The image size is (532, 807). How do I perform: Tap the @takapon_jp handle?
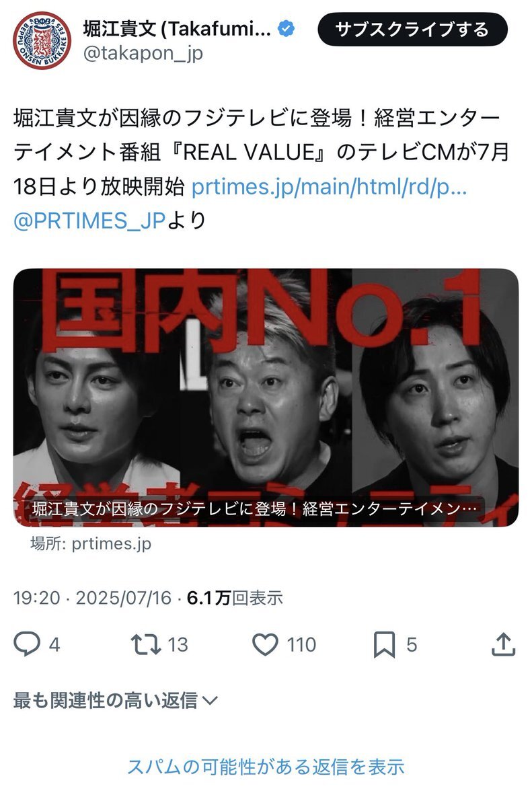(142, 52)
